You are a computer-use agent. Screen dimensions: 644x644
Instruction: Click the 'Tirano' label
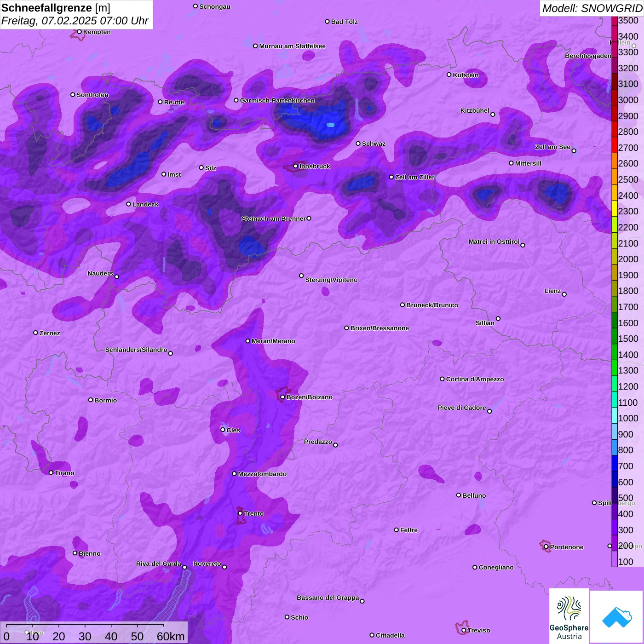pos(64,473)
